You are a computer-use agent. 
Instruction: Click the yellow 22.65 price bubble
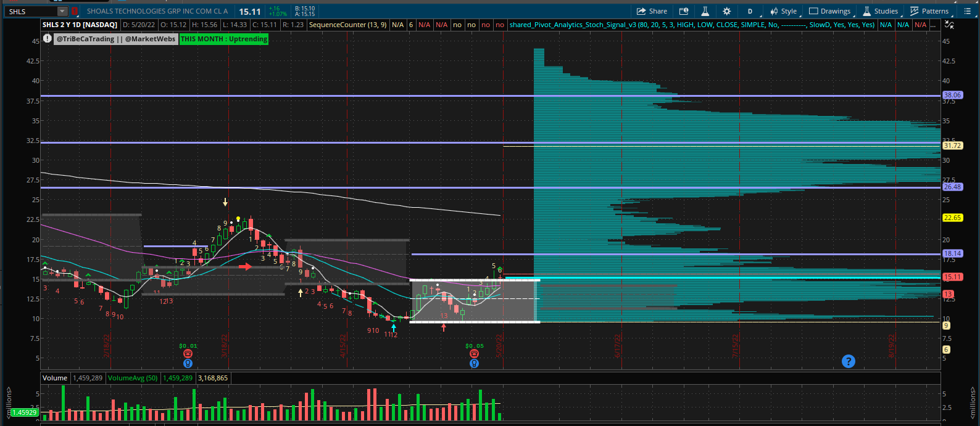tap(952, 218)
